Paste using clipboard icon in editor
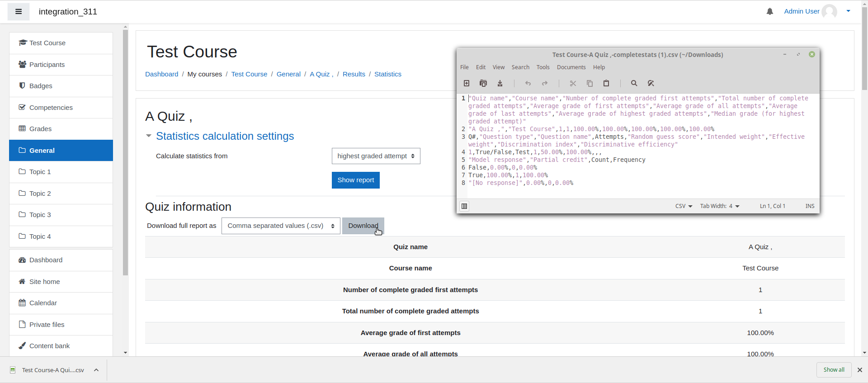This screenshot has width=868, height=383. [x=606, y=83]
